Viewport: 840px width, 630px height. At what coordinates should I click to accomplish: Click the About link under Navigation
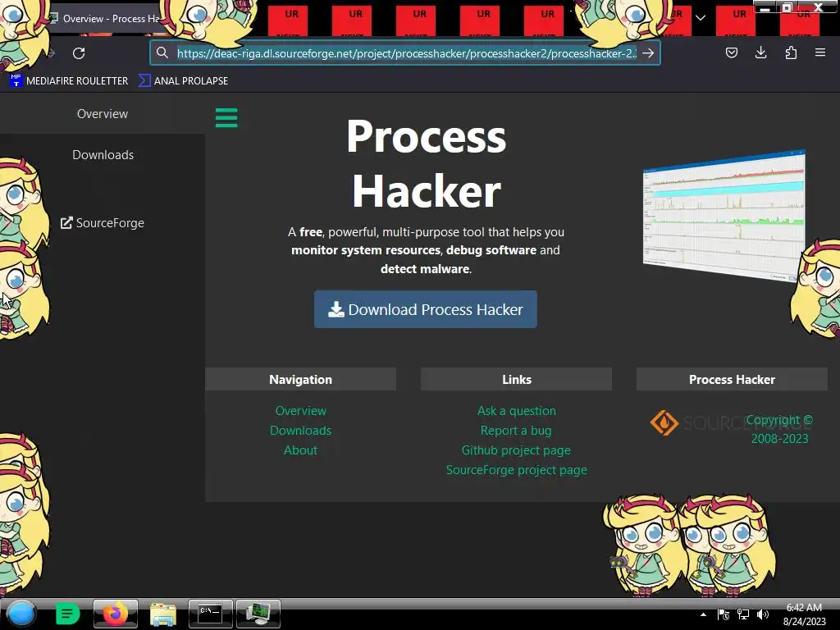[x=300, y=450]
